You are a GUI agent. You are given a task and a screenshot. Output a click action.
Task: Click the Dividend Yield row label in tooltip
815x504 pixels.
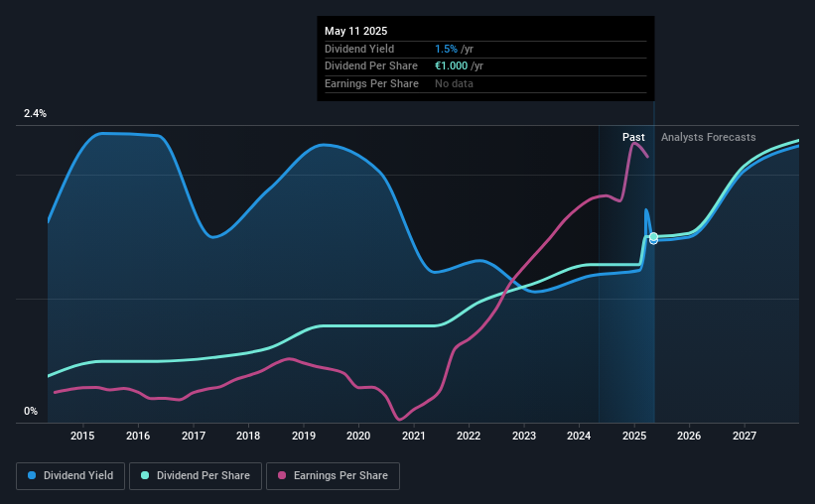point(359,49)
